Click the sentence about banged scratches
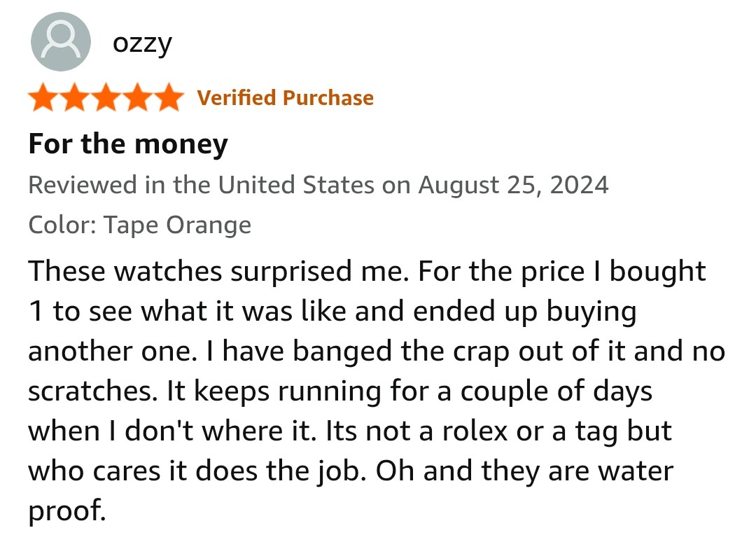756x549 pixels. [377, 370]
